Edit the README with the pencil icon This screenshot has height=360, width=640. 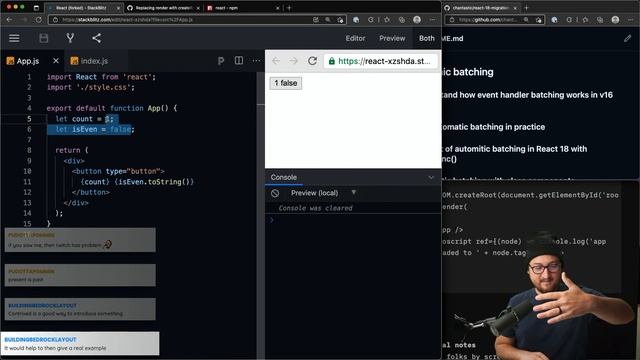pyautogui.click(x=627, y=38)
